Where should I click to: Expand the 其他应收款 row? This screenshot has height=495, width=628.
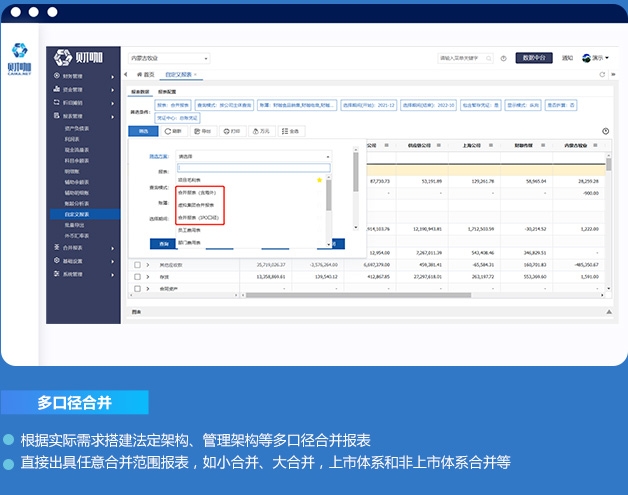click(148, 265)
